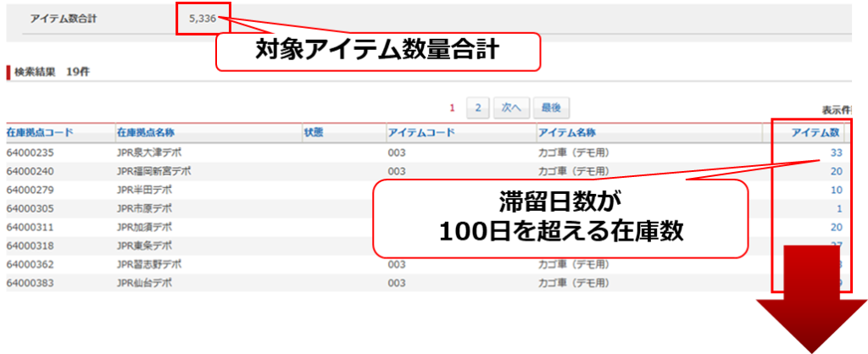Click the JPR習志野デポ depot name
The image size is (868, 354).
point(147,264)
